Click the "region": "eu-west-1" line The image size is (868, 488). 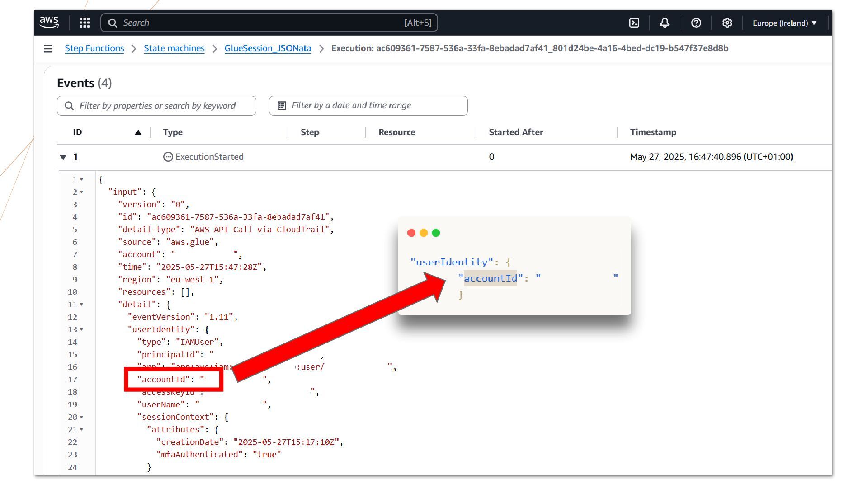coord(170,280)
